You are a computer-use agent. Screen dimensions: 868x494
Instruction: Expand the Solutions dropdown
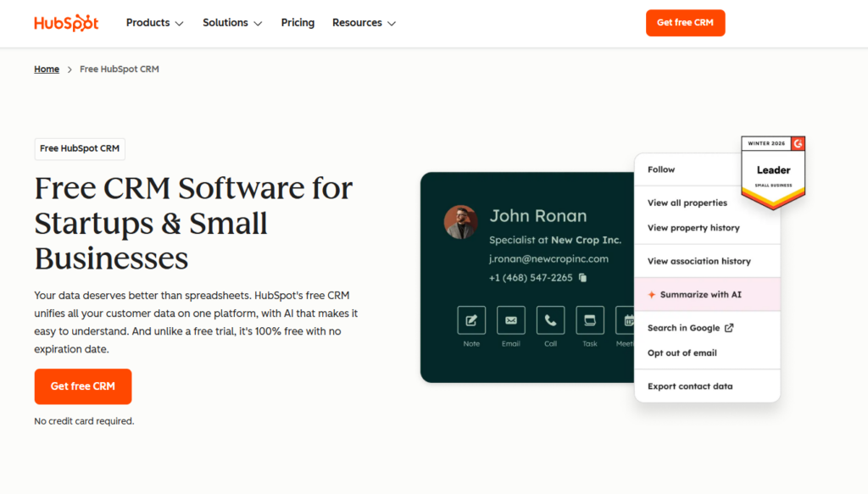click(232, 23)
